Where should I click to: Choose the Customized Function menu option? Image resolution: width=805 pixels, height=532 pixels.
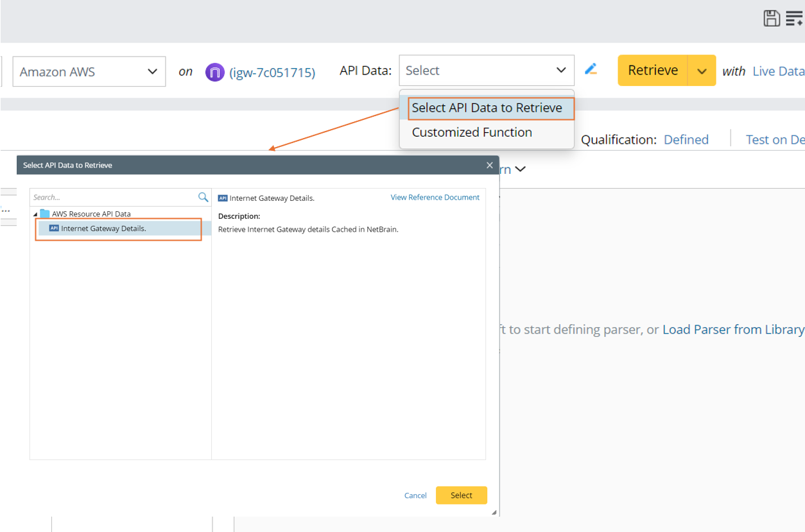[x=472, y=132]
